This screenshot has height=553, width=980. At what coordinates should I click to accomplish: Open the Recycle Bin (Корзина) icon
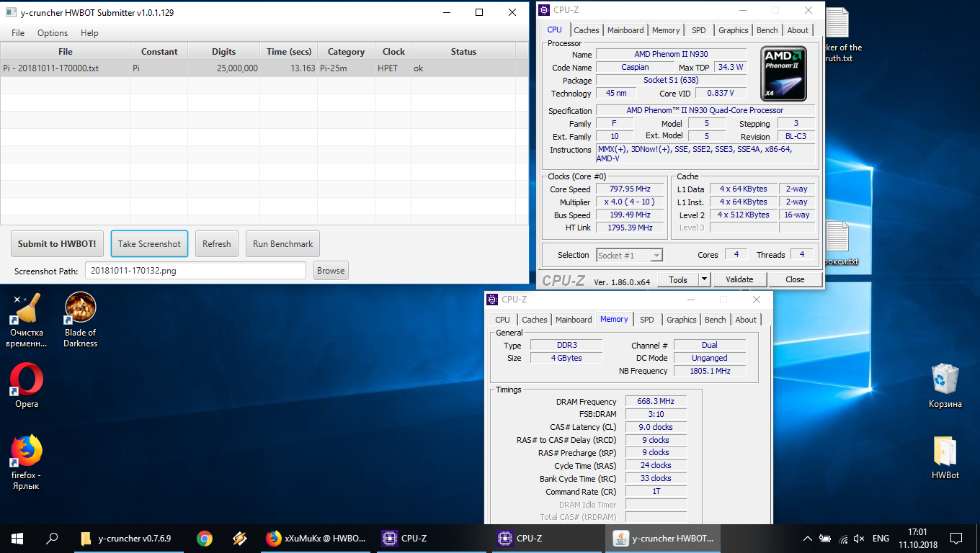pos(945,385)
